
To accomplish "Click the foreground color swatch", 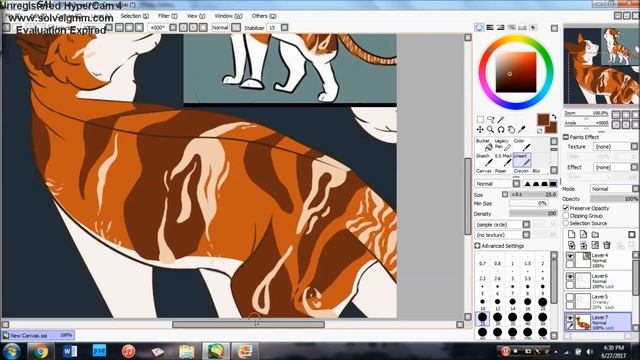I will (543, 120).
